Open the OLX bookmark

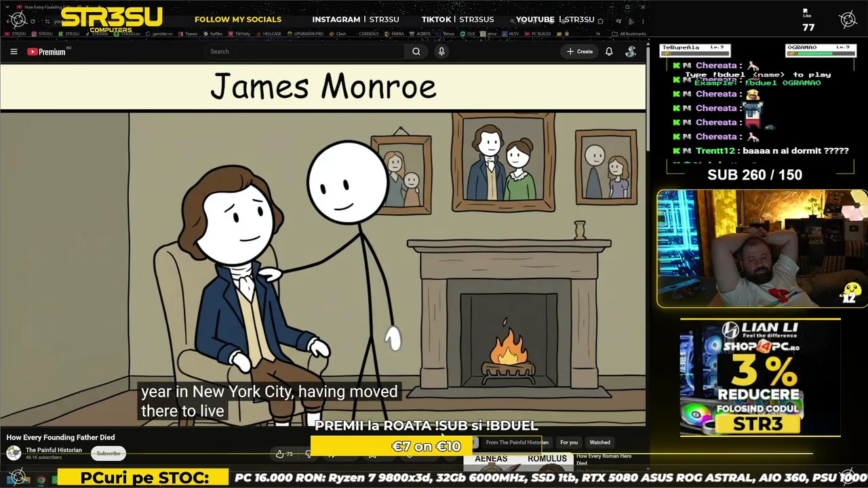[469, 33]
